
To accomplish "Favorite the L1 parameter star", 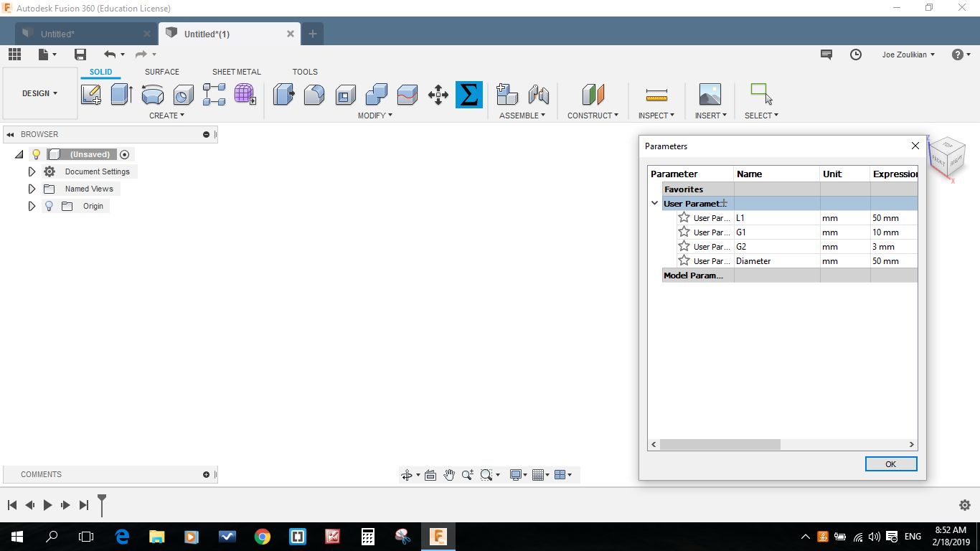I will [684, 217].
